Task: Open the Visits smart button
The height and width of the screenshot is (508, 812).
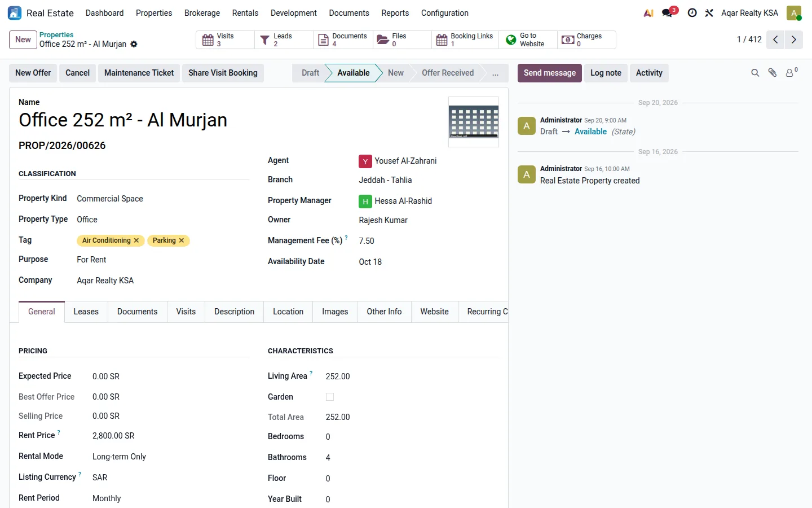Action: click(x=225, y=40)
